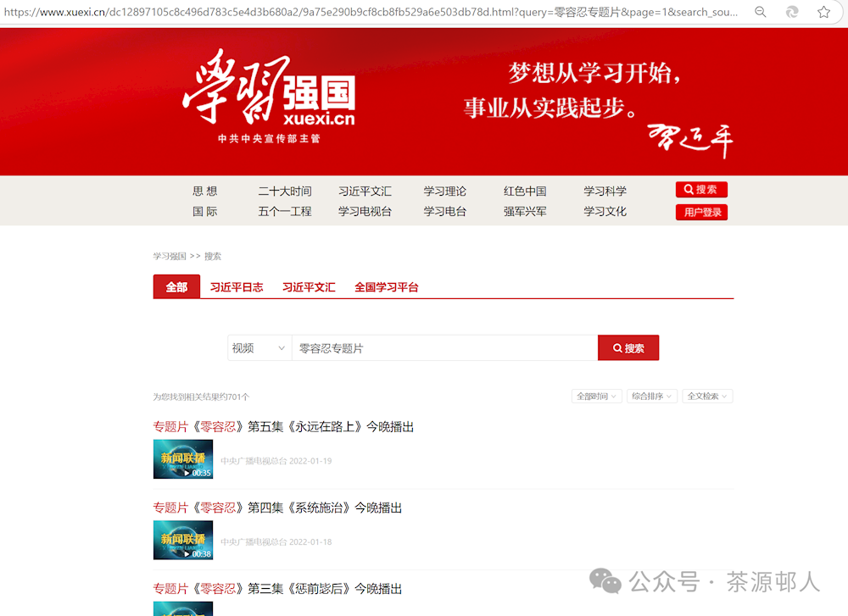
Task: Open result 第五集《永远在路上》今晚播出
Action: click(x=283, y=427)
